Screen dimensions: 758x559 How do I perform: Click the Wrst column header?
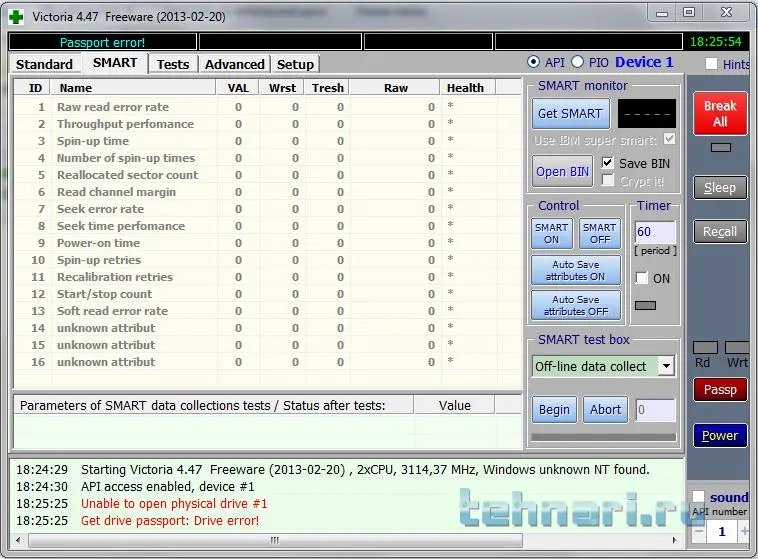click(282, 88)
